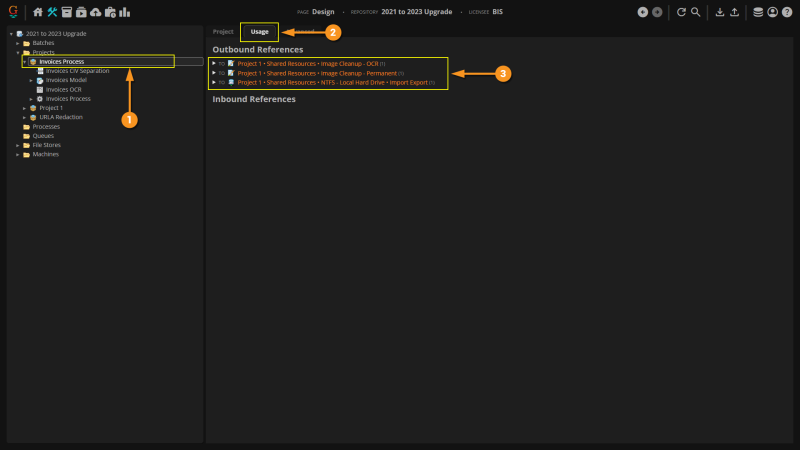The width and height of the screenshot is (800, 450).
Task: Open the Image Cleanup - Permanent reference link
Action: point(317,73)
